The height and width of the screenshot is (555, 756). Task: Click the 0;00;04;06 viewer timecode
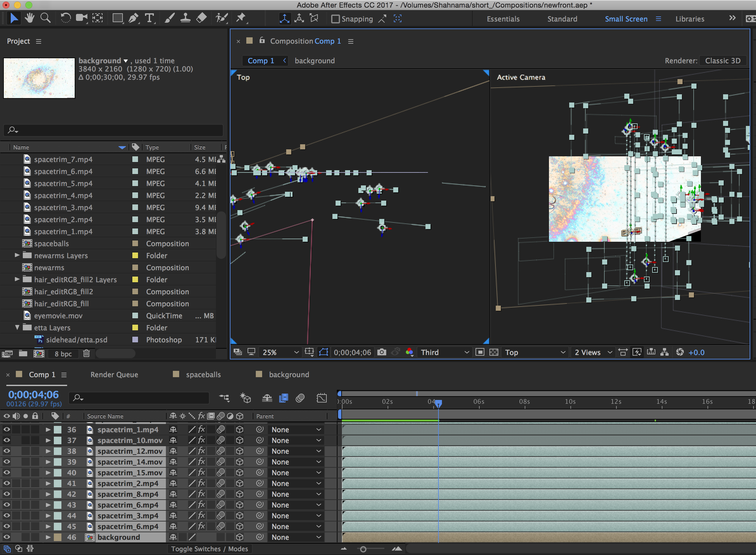(352, 352)
